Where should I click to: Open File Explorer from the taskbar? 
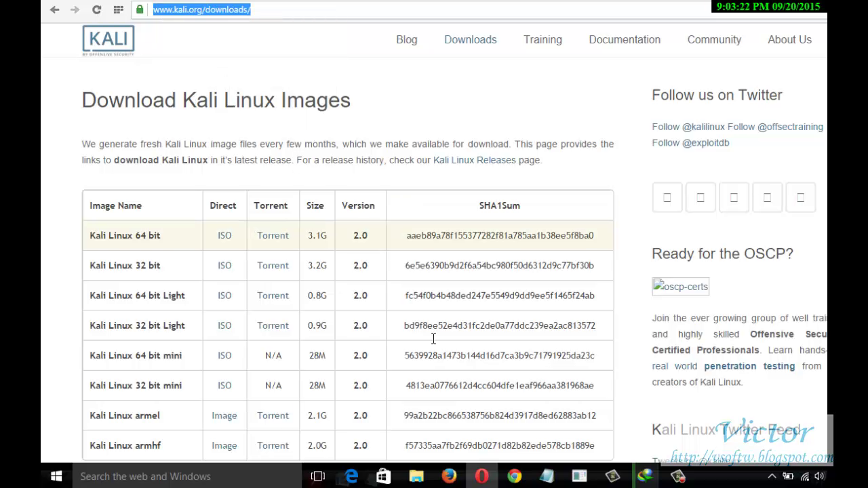[x=416, y=476]
